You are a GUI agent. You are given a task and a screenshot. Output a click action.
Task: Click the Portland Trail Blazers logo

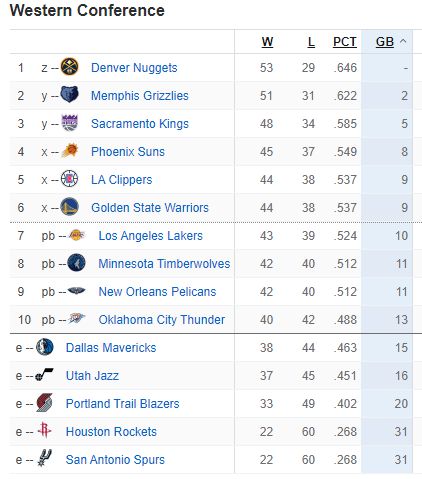44,403
